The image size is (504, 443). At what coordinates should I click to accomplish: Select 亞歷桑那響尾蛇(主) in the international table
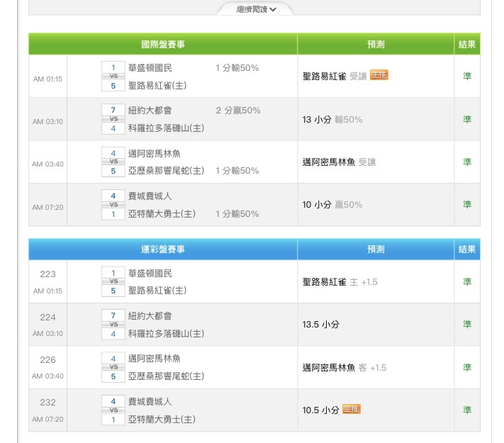(166, 170)
